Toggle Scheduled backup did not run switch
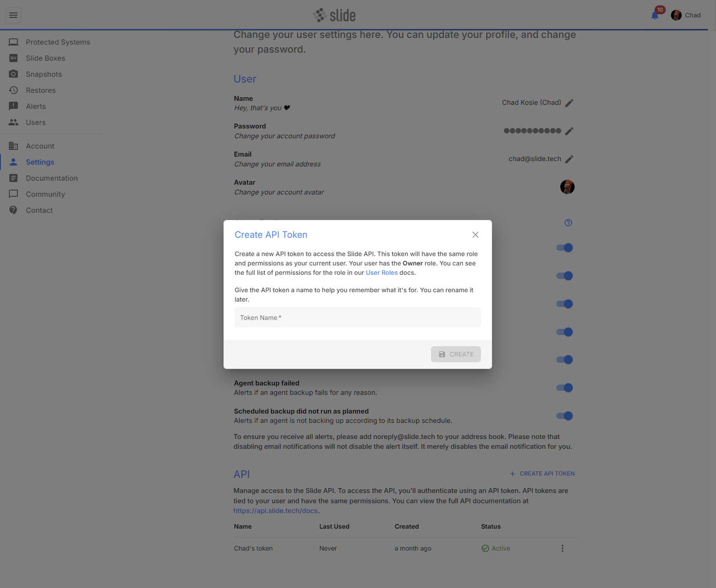The width and height of the screenshot is (716, 588). tap(564, 416)
